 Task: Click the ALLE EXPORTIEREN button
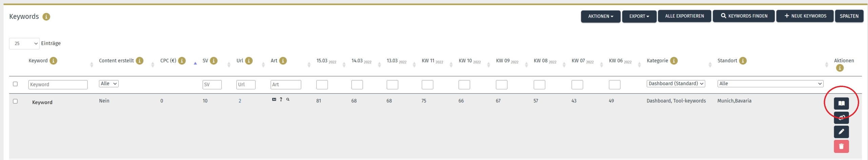click(684, 16)
